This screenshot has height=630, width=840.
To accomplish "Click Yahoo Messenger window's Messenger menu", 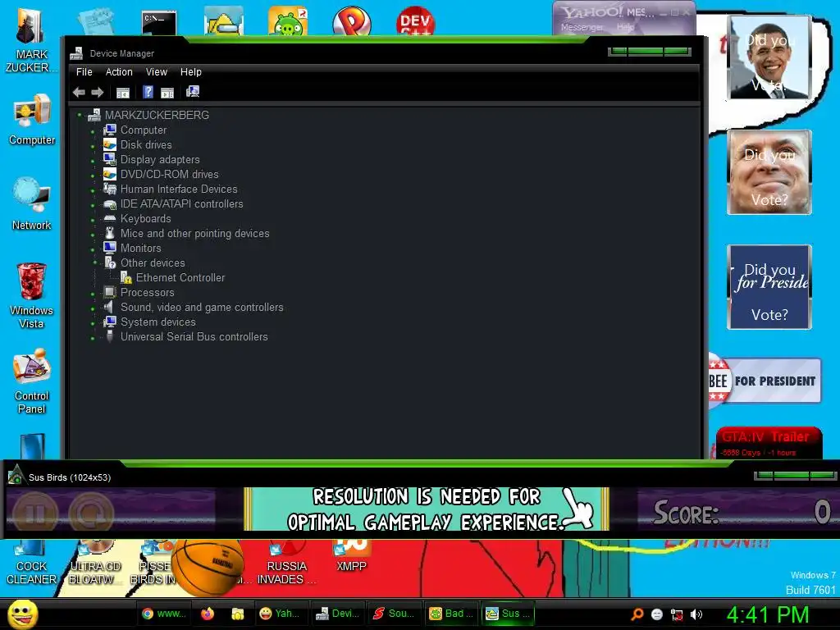I will click(582, 27).
